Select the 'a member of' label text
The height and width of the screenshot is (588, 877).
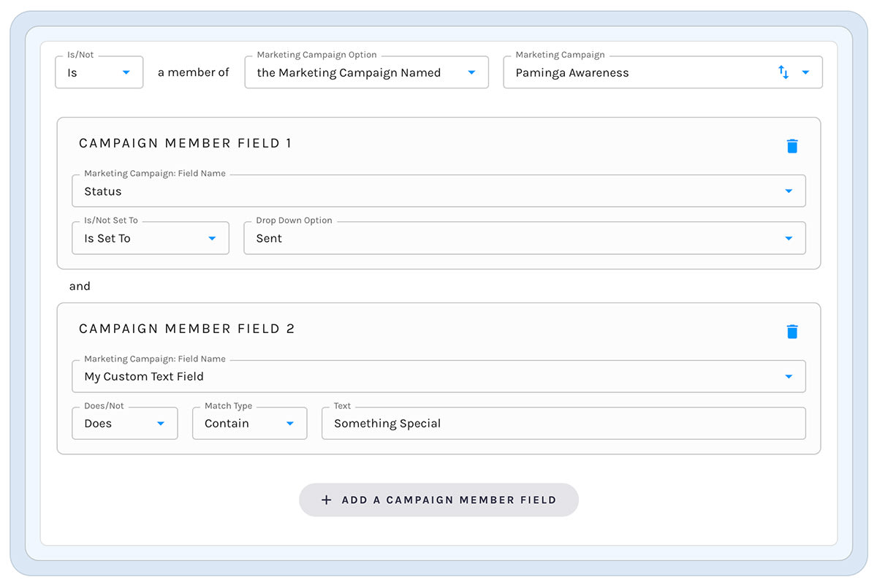coord(192,72)
